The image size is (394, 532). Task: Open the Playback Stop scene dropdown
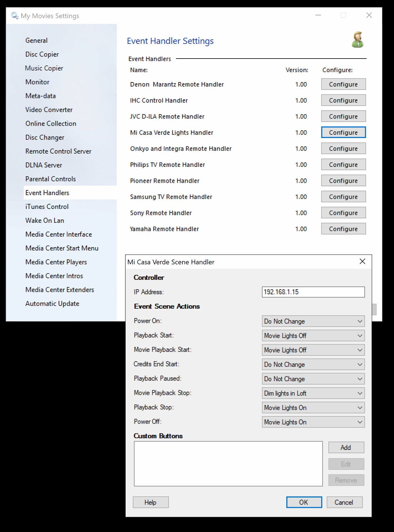pos(313,408)
